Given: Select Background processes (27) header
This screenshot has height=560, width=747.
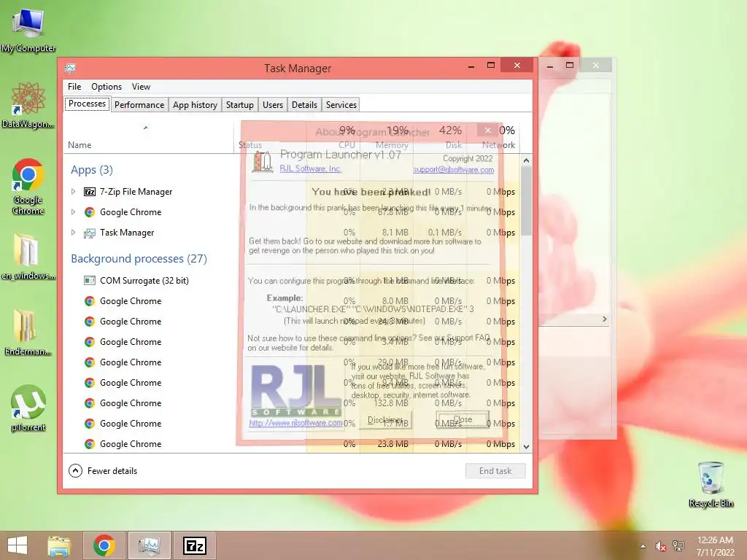Looking at the screenshot, I should pyautogui.click(x=139, y=259).
